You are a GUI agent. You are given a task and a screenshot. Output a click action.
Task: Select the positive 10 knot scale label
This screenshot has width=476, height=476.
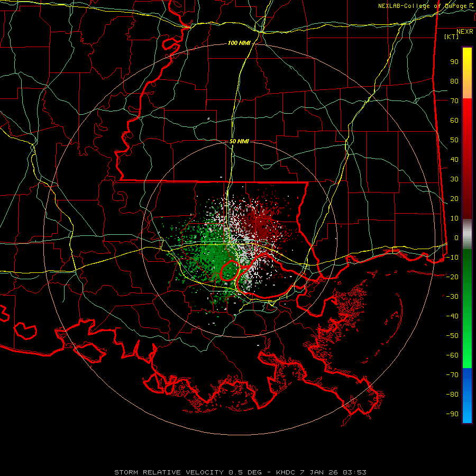pyautogui.click(x=454, y=218)
